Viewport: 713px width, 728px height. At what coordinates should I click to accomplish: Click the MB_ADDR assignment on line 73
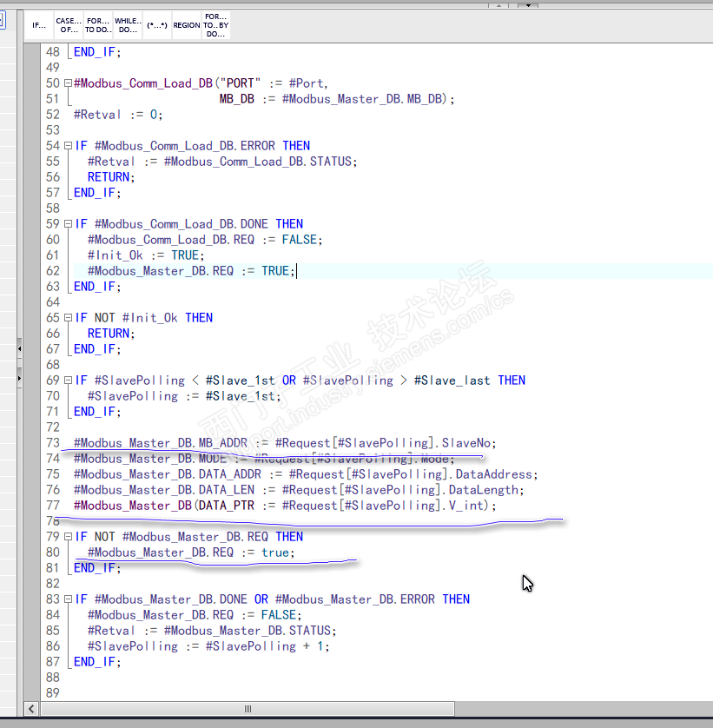click(x=285, y=443)
